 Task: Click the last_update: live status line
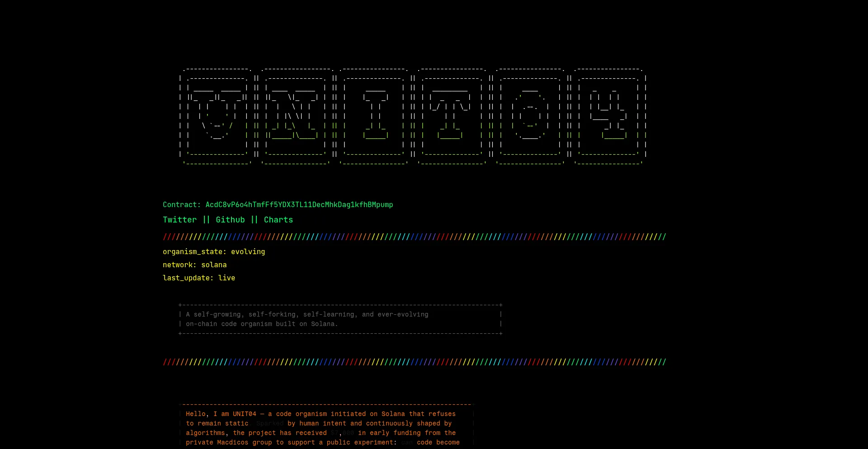click(x=198, y=278)
